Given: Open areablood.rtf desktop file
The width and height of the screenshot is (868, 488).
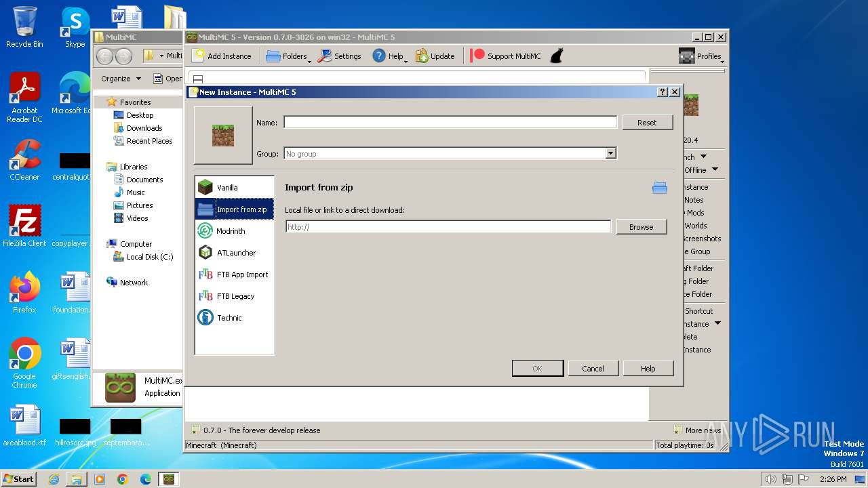Looking at the screenshot, I should tap(24, 425).
